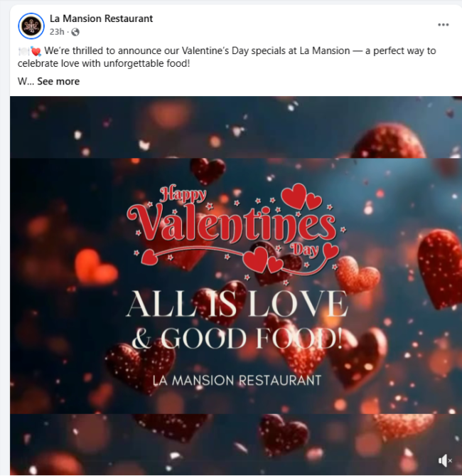Image resolution: width=462 pixels, height=476 pixels.
Task: Click the sparkly heart at video's bottom-left
Action: 140,367
